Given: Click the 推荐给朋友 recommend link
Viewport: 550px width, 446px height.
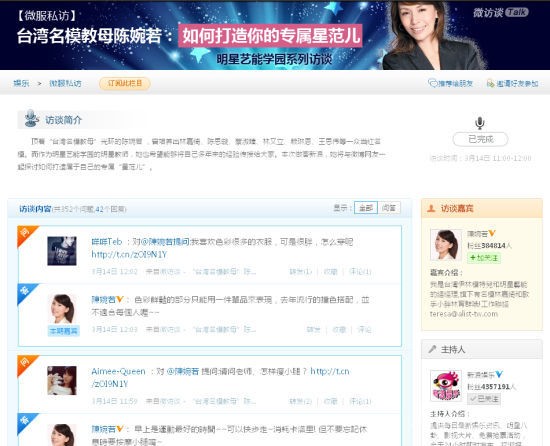Looking at the screenshot, I should point(456,83).
